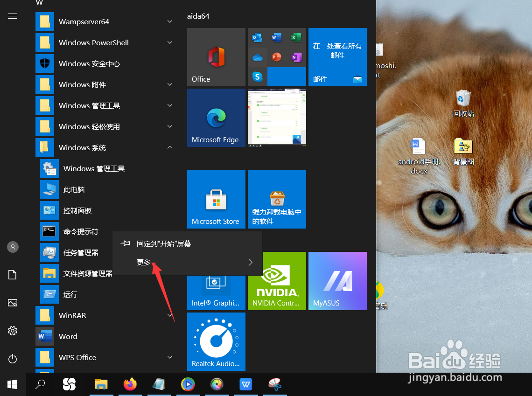532x396 pixels.
Task: Open OneDrive from the Office tile group
Action: 257,57
